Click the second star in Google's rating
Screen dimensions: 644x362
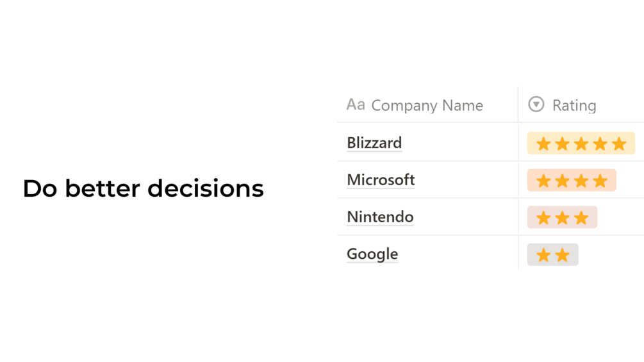point(562,255)
